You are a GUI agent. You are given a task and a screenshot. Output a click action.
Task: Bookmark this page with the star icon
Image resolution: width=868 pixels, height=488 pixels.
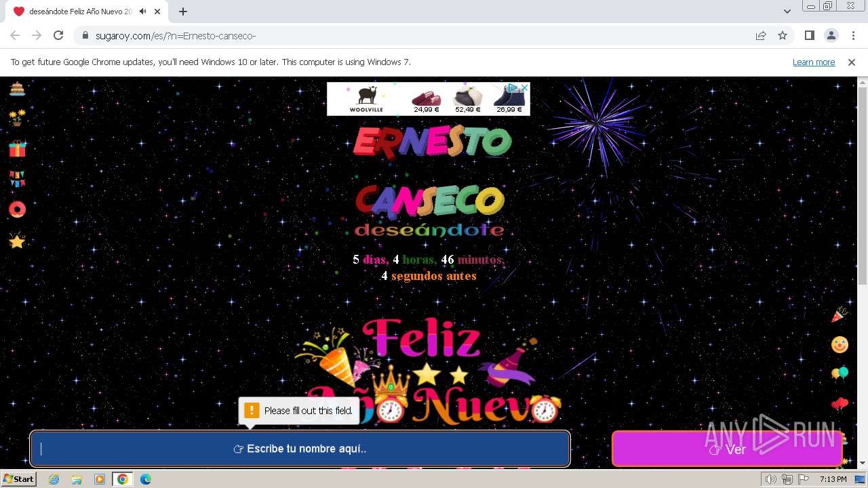[783, 35]
